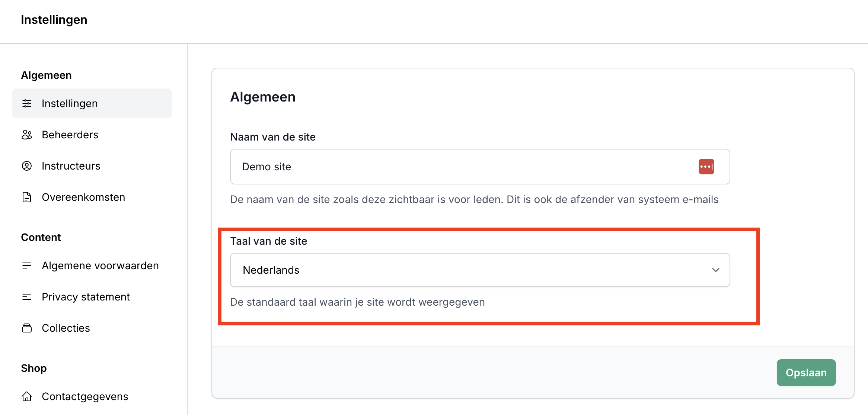Open the Taal van de site dropdown

(479, 270)
